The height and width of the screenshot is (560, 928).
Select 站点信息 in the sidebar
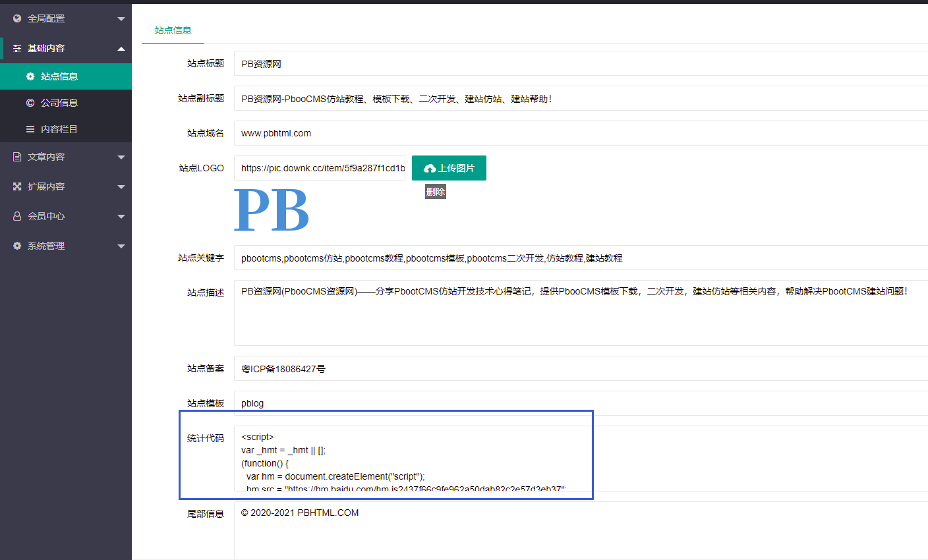(66, 76)
